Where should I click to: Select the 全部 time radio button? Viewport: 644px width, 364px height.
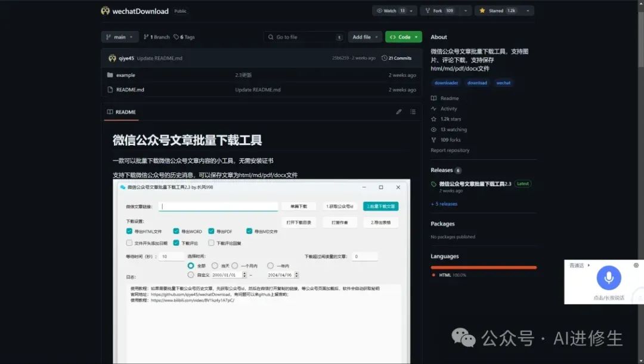[x=191, y=266]
